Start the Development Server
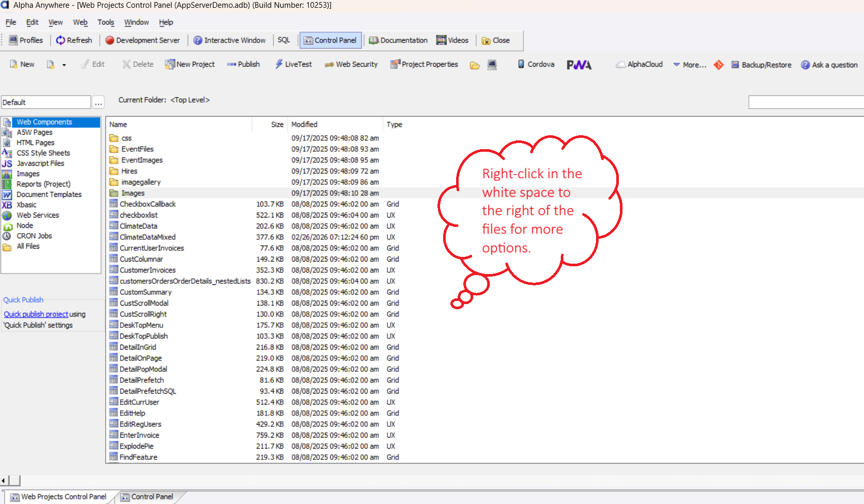864x504 pixels. 143,40
